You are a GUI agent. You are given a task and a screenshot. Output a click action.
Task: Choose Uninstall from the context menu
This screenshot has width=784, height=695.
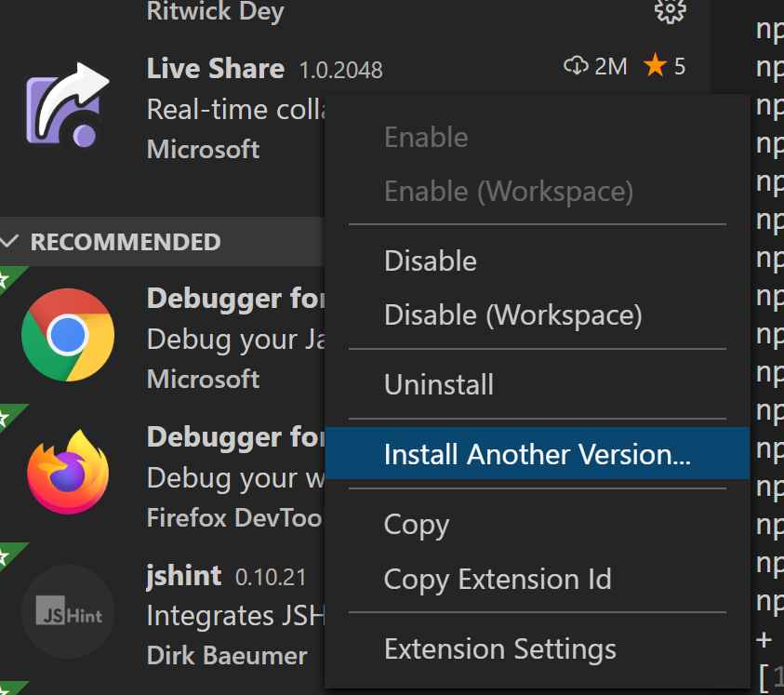coord(438,384)
